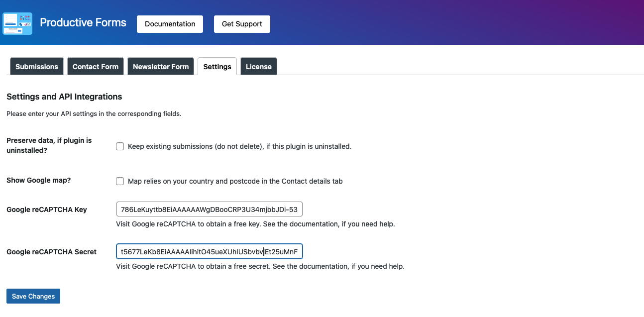
Task: Click inside the Google reCAPTCHA Secret field
Action: coord(210,252)
